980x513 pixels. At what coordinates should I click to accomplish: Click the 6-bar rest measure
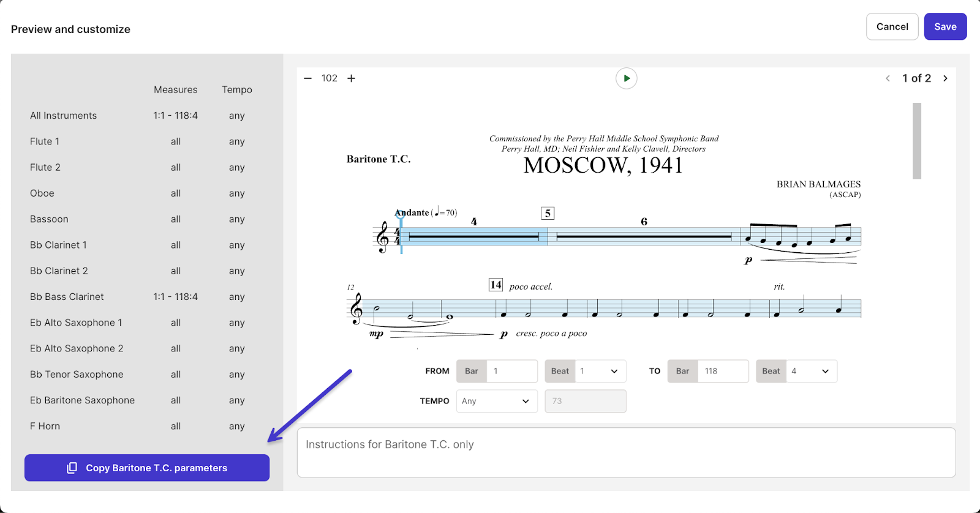pyautogui.click(x=644, y=236)
